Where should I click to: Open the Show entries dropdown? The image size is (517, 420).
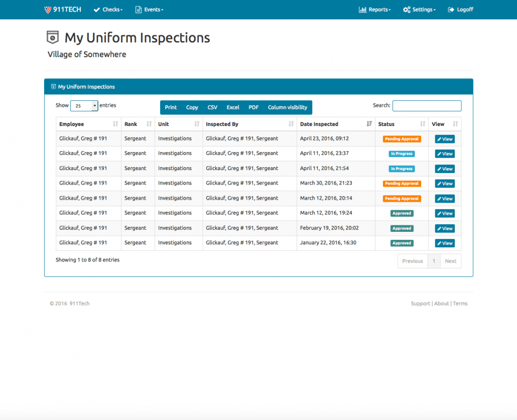(x=84, y=105)
